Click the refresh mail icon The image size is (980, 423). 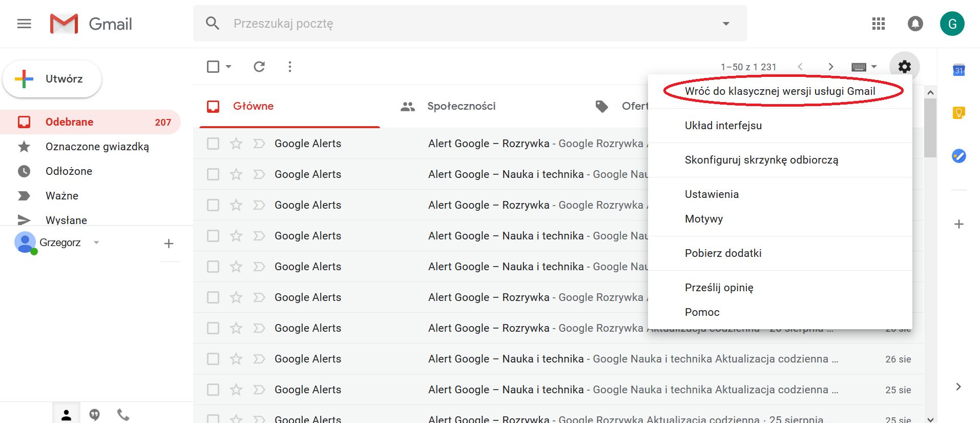coord(259,67)
